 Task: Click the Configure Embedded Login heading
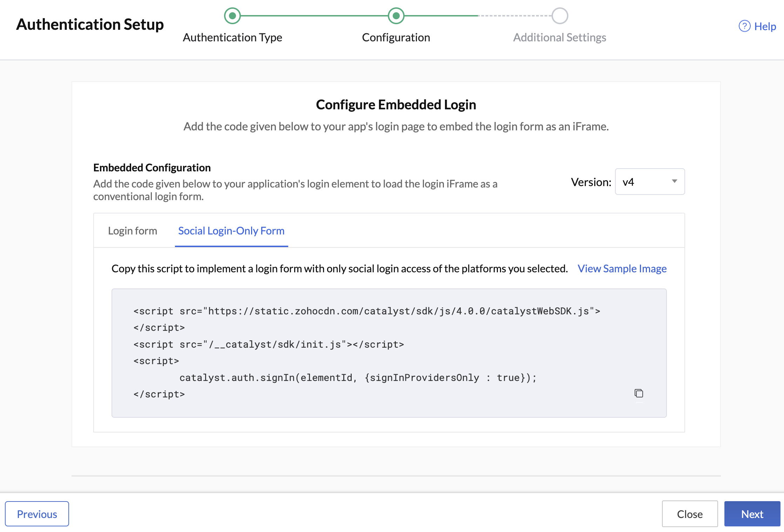396,104
